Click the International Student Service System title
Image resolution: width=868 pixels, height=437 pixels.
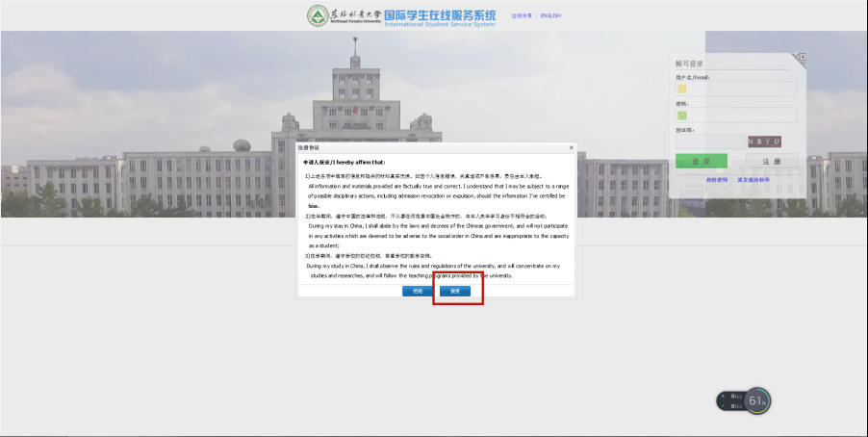pos(440,17)
